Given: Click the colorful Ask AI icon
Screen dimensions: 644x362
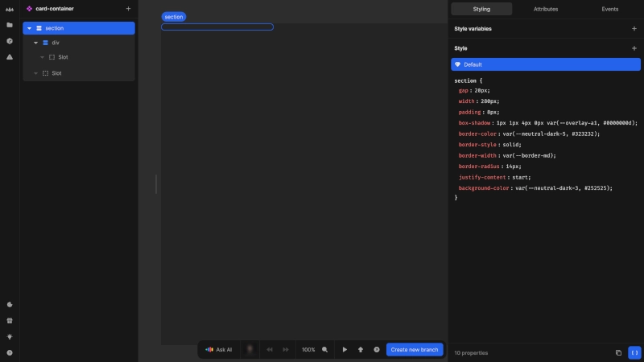Looking at the screenshot, I should pos(209,350).
